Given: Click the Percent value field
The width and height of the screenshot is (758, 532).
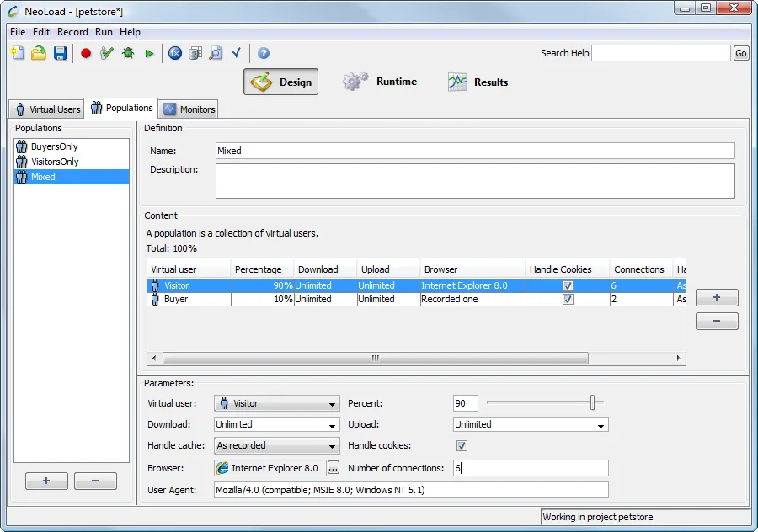Looking at the screenshot, I should (x=466, y=403).
